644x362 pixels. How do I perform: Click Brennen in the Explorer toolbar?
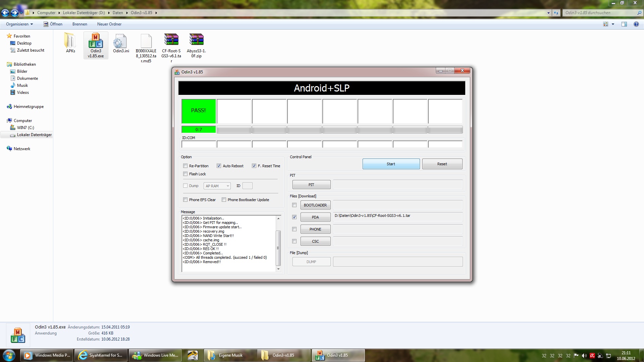tap(80, 24)
